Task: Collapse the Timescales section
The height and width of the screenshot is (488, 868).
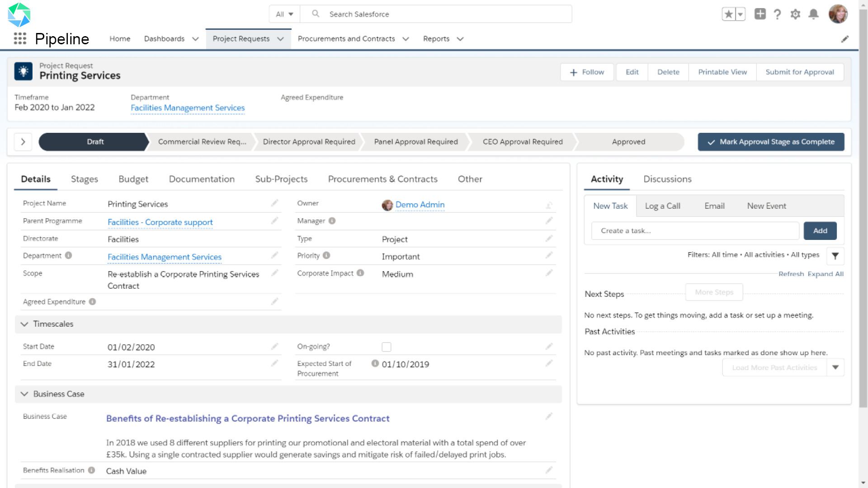Action: tap(24, 324)
